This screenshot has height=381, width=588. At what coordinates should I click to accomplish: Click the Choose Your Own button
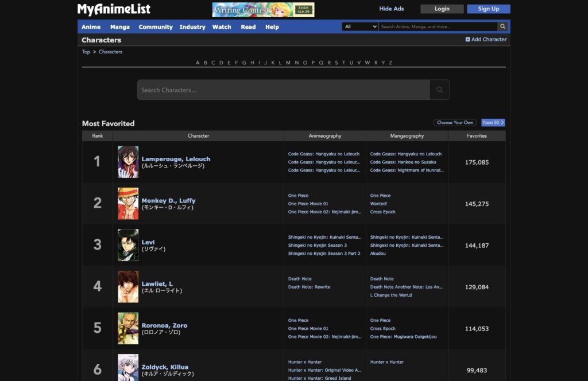coord(455,122)
